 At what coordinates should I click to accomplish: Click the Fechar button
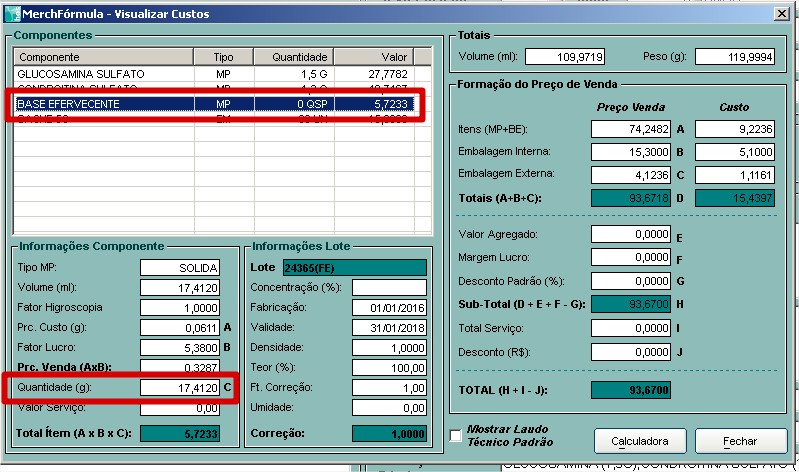point(740,441)
